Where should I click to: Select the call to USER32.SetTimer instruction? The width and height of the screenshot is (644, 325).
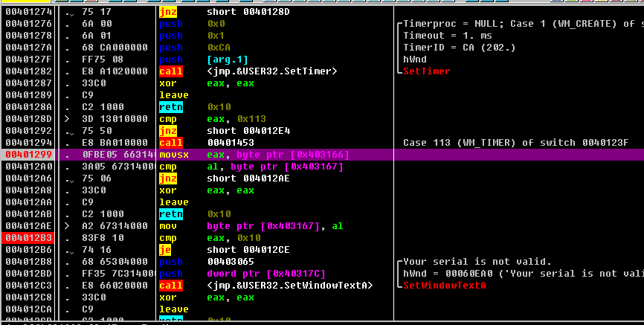[x=248, y=71]
